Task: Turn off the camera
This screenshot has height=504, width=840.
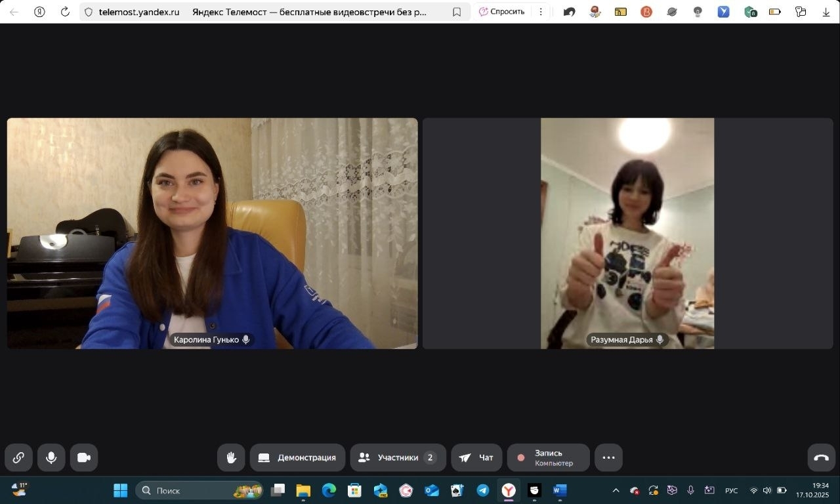Action: (84, 457)
